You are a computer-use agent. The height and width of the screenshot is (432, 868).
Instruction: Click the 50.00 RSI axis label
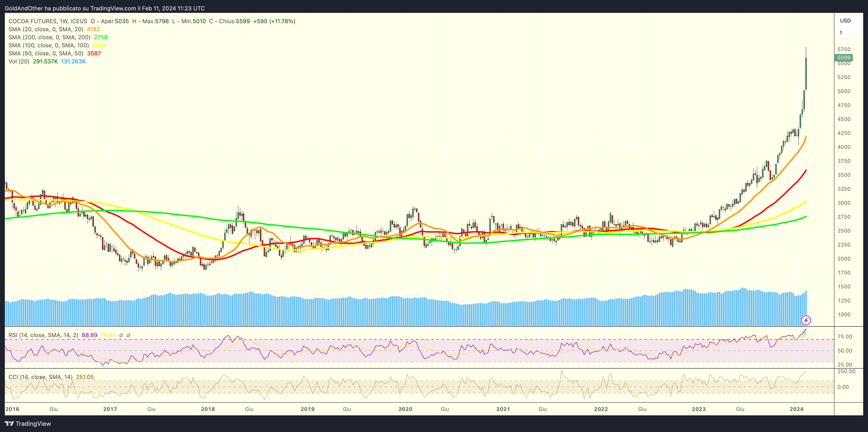pos(845,351)
